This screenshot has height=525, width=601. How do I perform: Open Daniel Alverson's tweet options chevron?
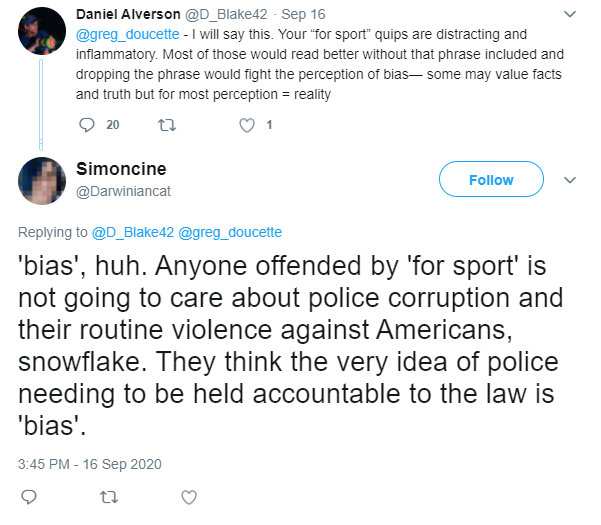(x=570, y=14)
